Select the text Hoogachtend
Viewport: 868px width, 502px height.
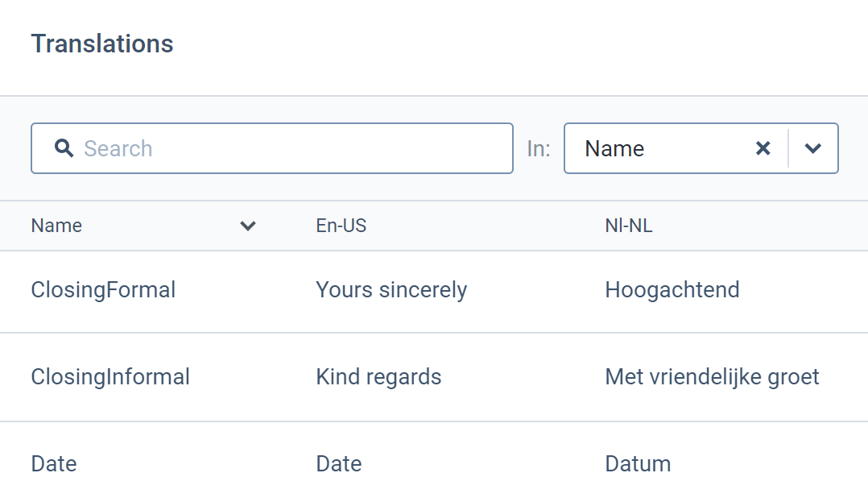pos(672,291)
